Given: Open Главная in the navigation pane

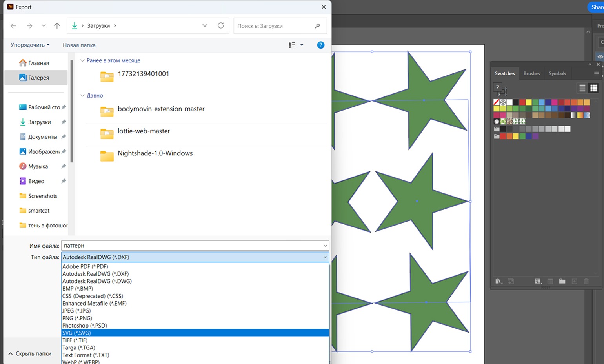Looking at the screenshot, I should [34, 63].
